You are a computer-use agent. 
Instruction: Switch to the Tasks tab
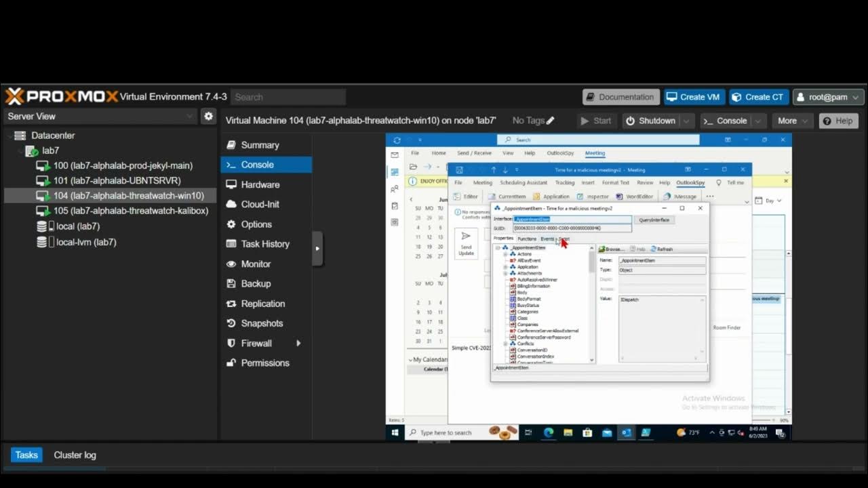(26, 455)
